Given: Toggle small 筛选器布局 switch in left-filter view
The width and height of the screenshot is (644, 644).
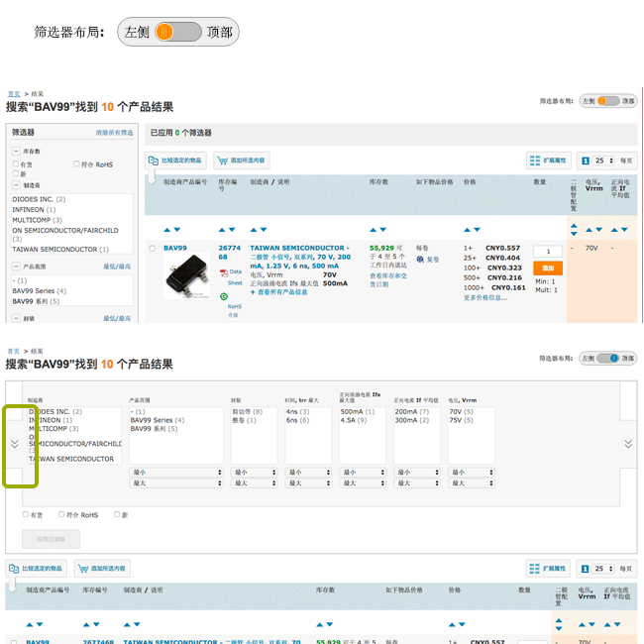Looking at the screenshot, I should point(608,101).
